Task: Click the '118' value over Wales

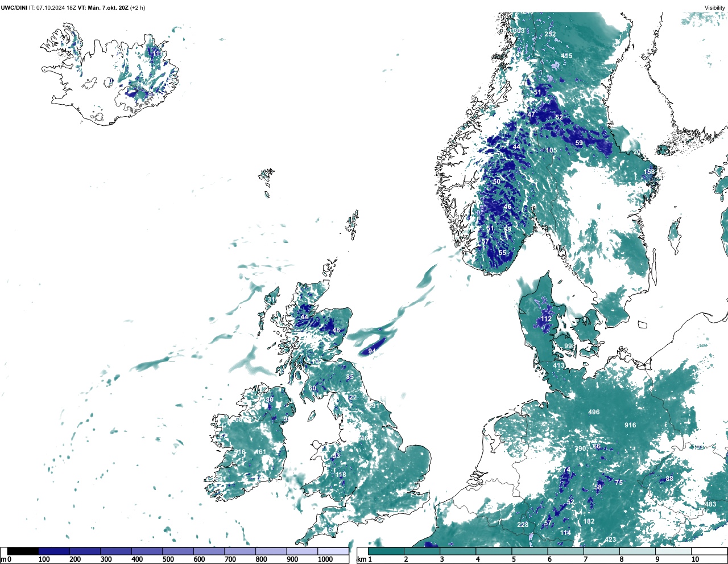Action: (341, 475)
